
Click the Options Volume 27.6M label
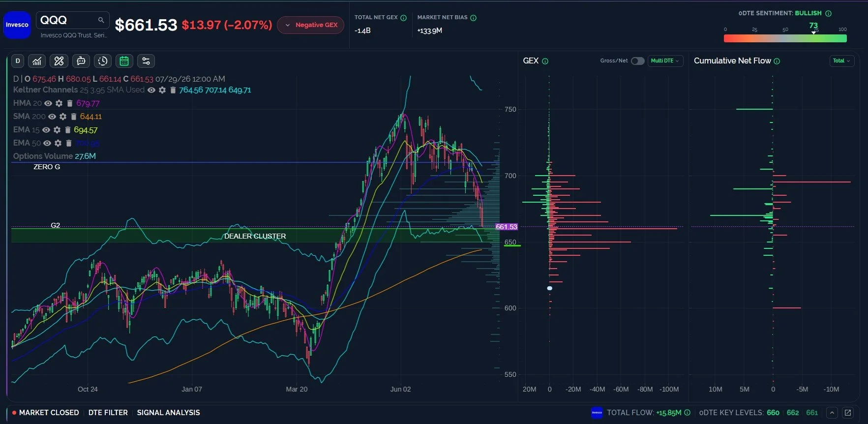[55, 156]
